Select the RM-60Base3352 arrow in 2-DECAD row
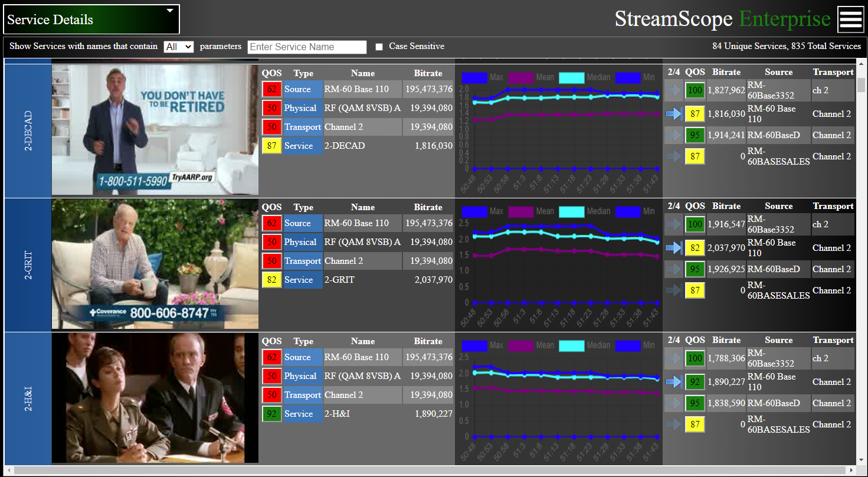 coord(673,90)
